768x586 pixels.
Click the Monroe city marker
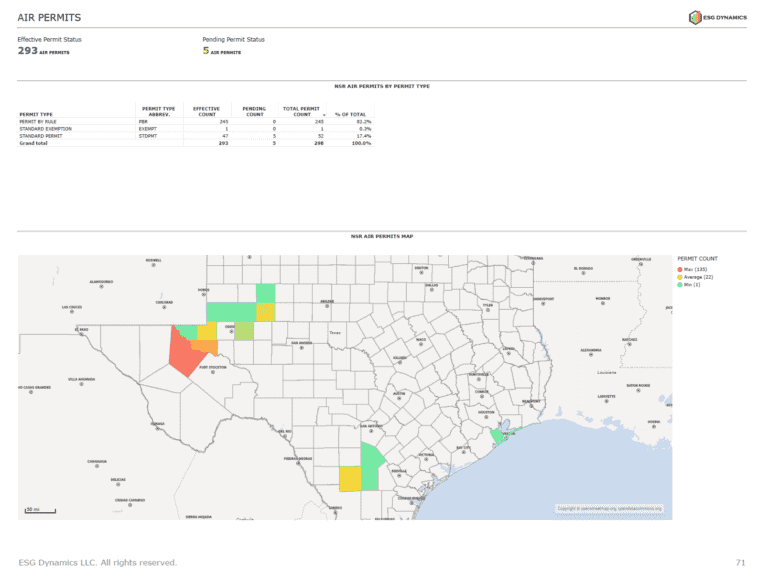tap(603, 303)
